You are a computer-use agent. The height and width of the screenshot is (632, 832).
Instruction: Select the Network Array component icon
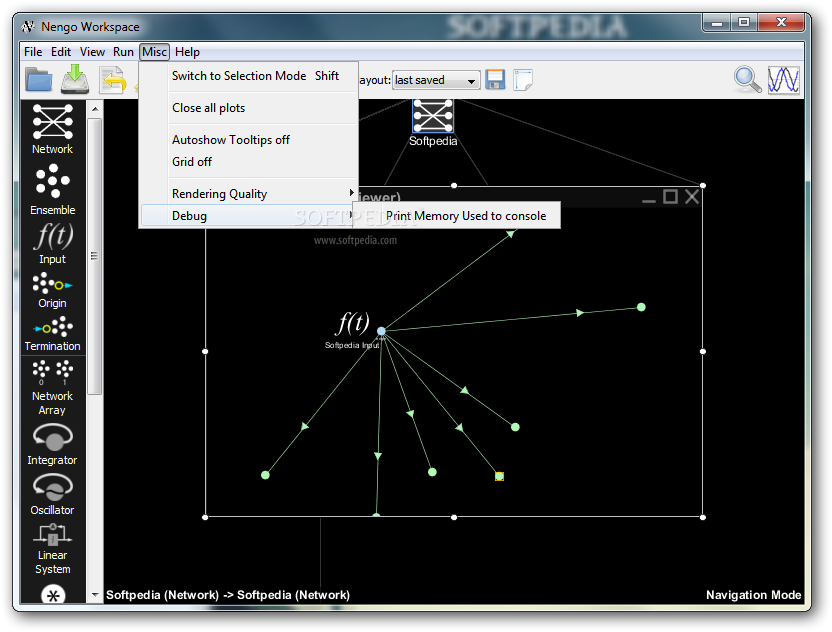[x=53, y=373]
